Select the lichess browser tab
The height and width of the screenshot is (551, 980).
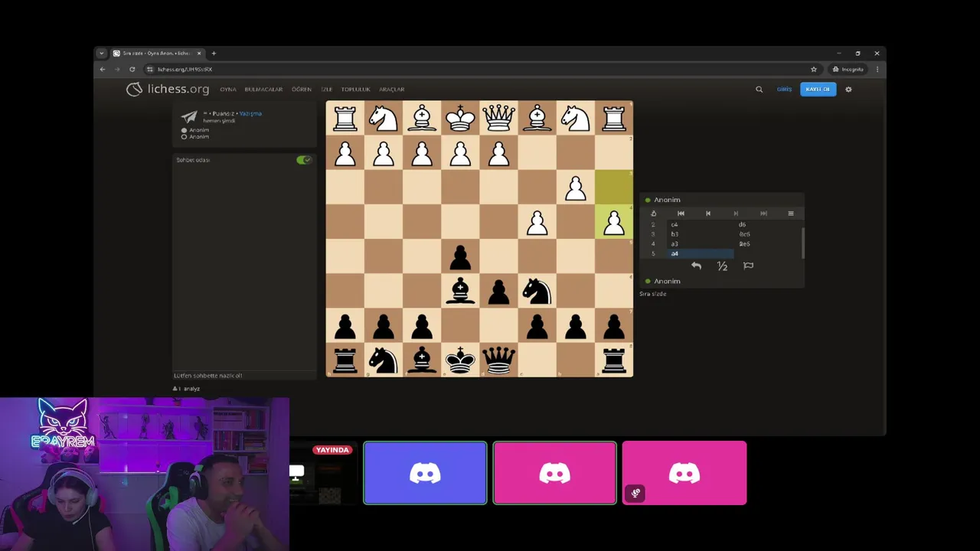point(157,54)
